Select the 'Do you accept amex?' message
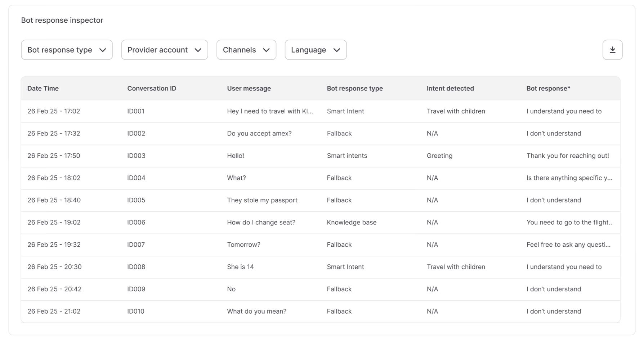Viewport: 644px width, 340px height. (x=259, y=133)
